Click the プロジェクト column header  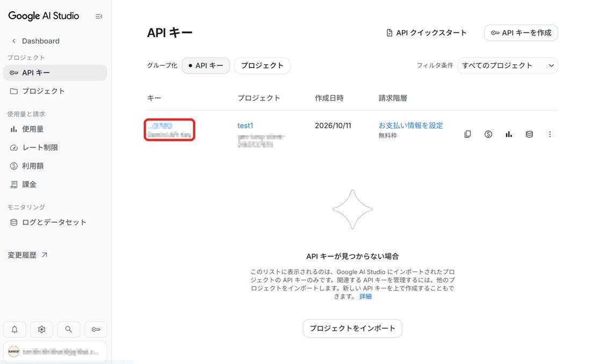tap(259, 98)
